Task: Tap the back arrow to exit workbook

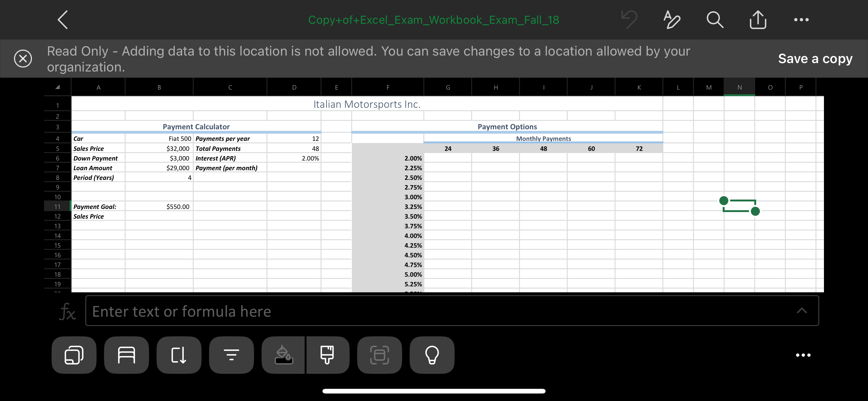Action: 62,20
